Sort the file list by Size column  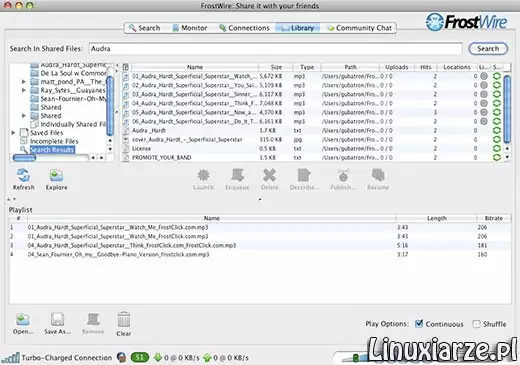(276, 67)
